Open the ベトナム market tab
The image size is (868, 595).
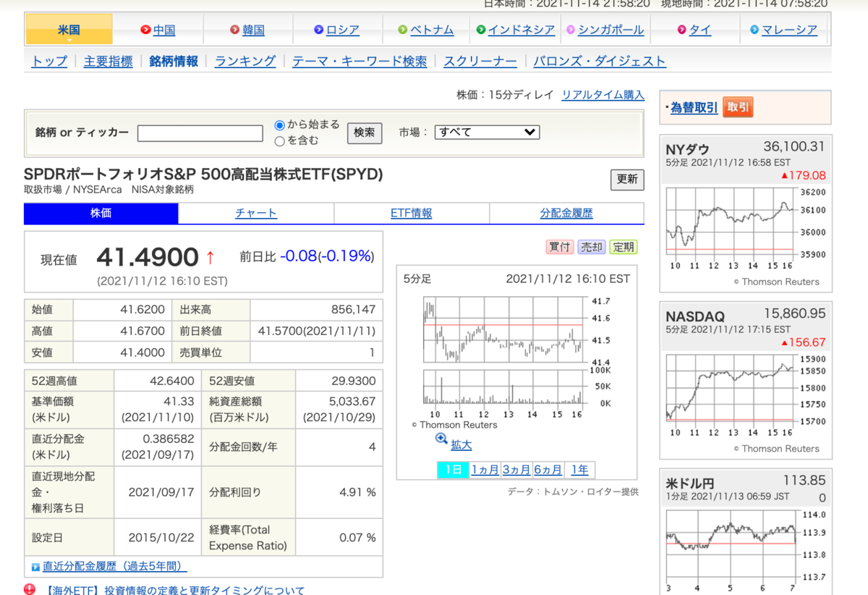(x=432, y=30)
